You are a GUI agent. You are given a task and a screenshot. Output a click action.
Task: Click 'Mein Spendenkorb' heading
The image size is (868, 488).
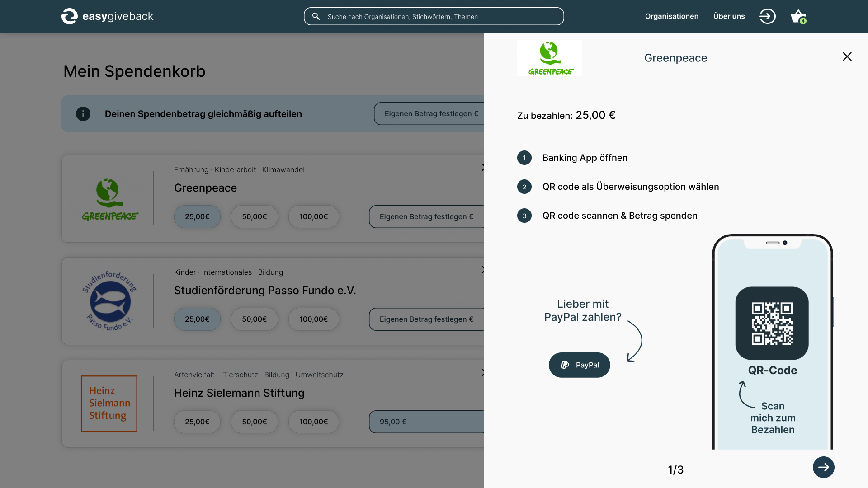point(134,71)
